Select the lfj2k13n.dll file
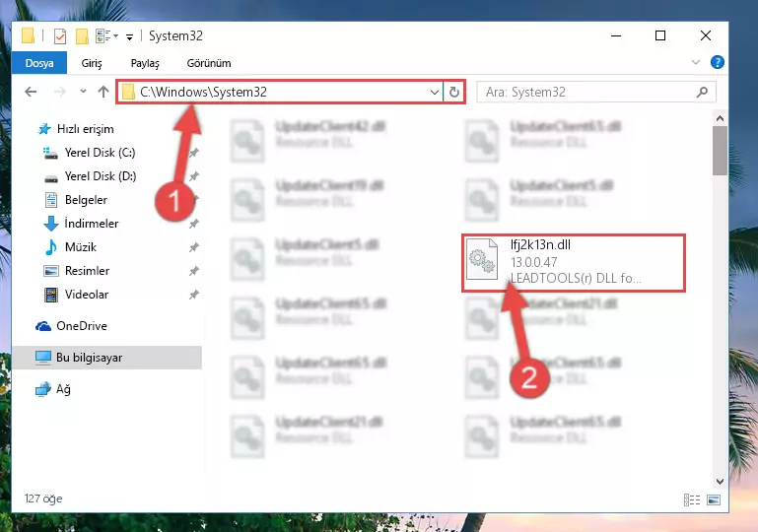758x532 pixels. click(x=574, y=263)
